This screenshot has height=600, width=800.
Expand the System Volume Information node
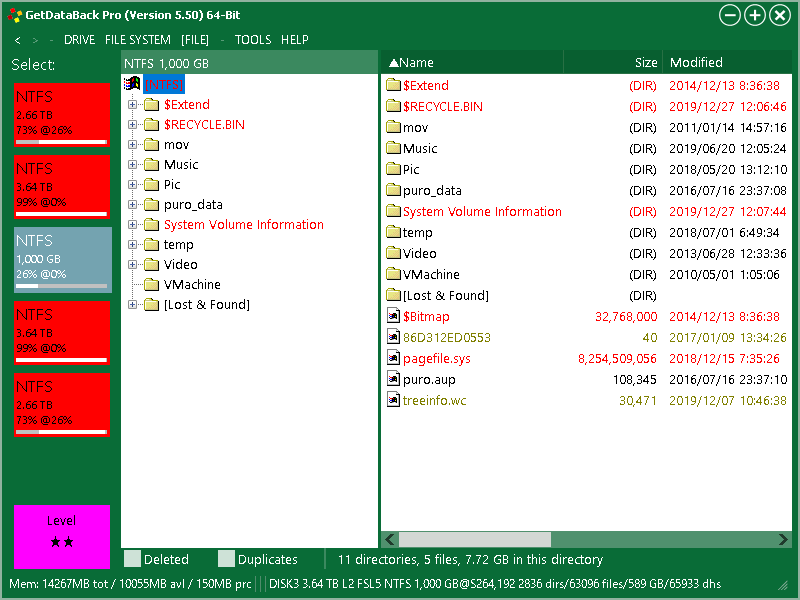(133, 224)
